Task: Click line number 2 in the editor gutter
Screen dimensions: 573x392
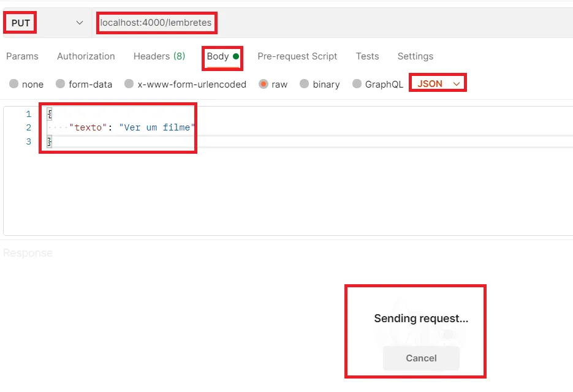Action: click(29, 127)
